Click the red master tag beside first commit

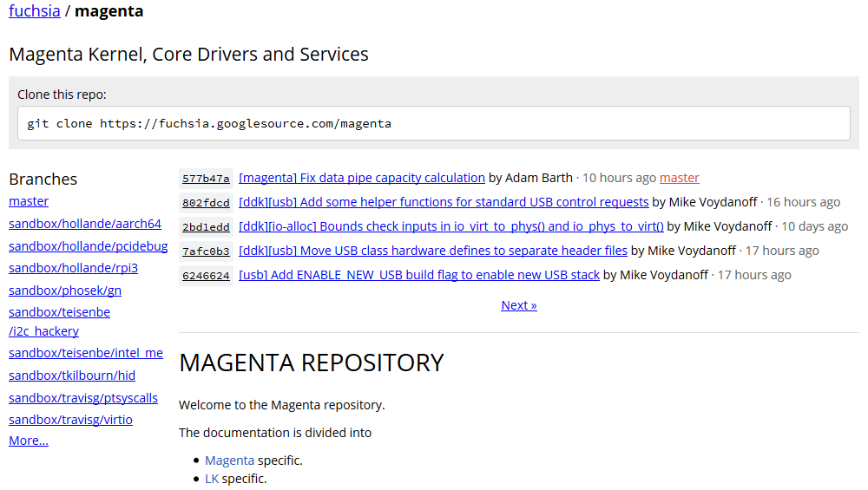[680, 178]
